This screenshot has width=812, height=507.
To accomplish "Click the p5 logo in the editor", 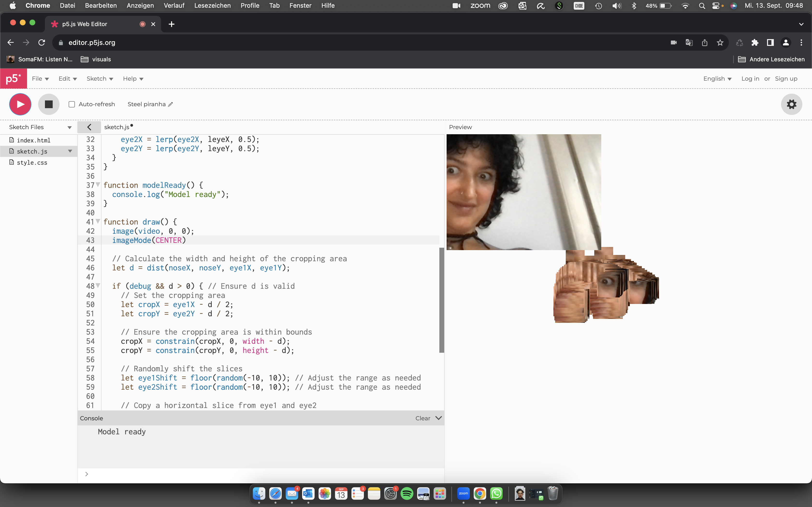I will (x=14, y=78).
